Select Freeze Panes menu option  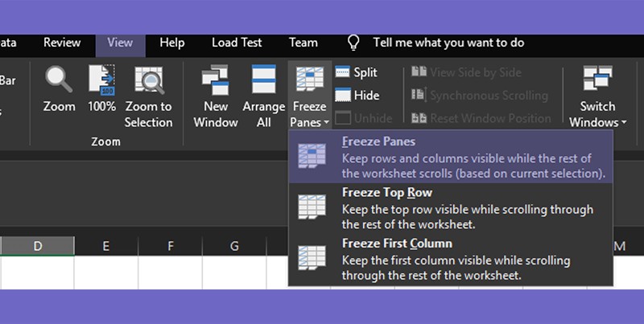(451, 157)
